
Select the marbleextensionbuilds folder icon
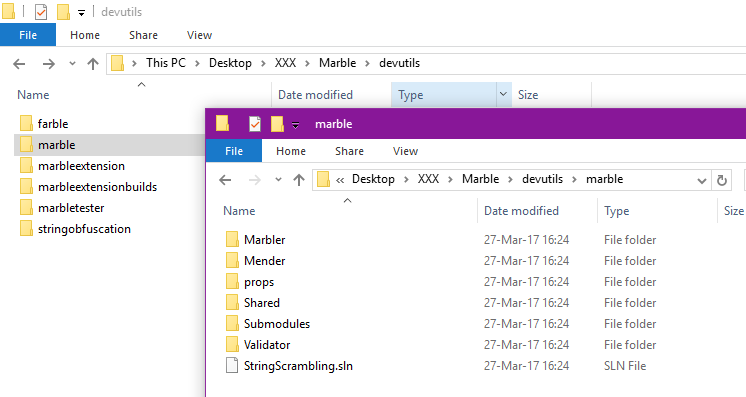[26, 187]
